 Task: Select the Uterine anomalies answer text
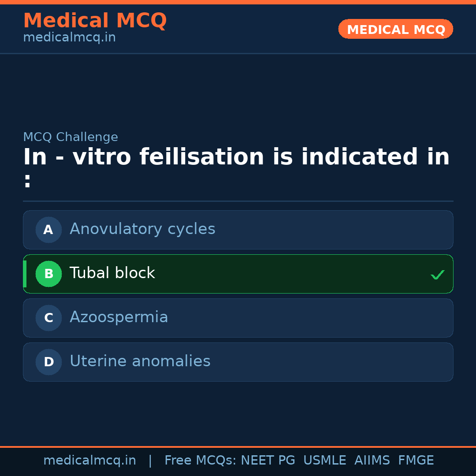click(140, 361)
